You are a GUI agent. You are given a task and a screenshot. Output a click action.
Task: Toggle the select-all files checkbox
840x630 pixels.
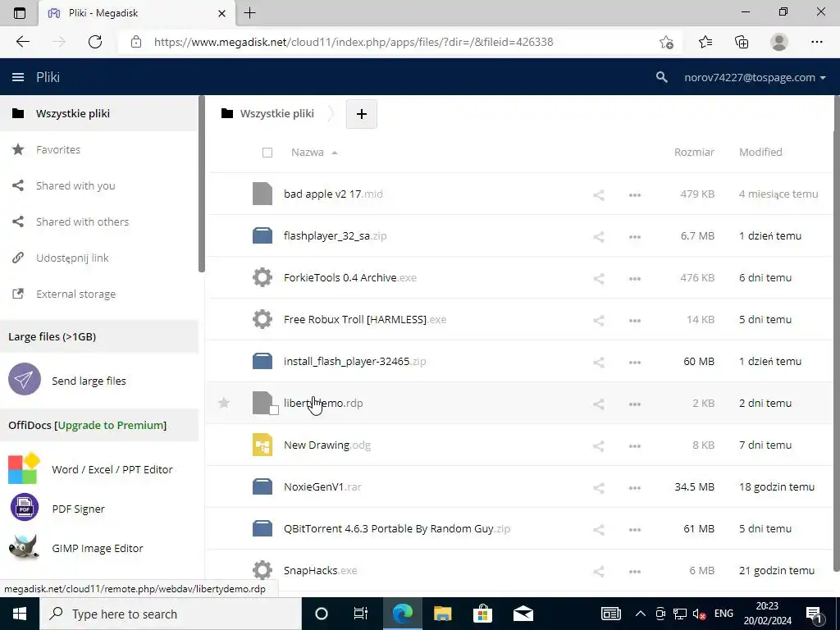(267, 153)
